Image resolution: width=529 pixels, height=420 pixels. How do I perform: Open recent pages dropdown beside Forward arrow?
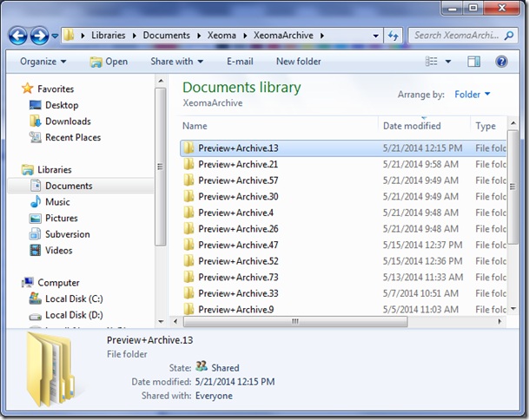pyautogui.click(x=55, y=36)
